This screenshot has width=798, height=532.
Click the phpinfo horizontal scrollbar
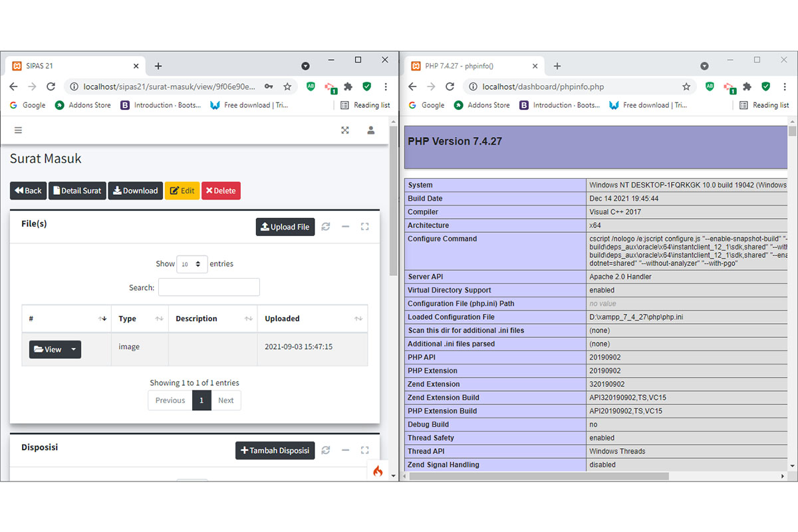tap(539, 476)
